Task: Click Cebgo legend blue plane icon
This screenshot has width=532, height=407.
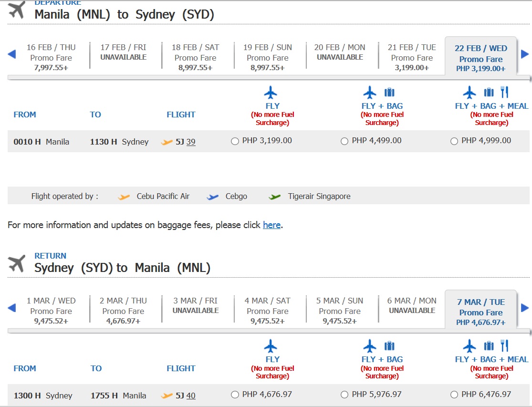Action: tap(213, 197)
